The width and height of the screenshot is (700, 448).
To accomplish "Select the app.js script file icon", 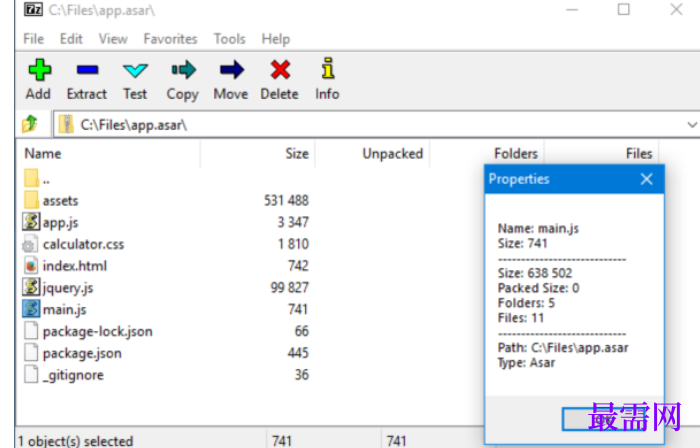I will click(x=31, y=222).
